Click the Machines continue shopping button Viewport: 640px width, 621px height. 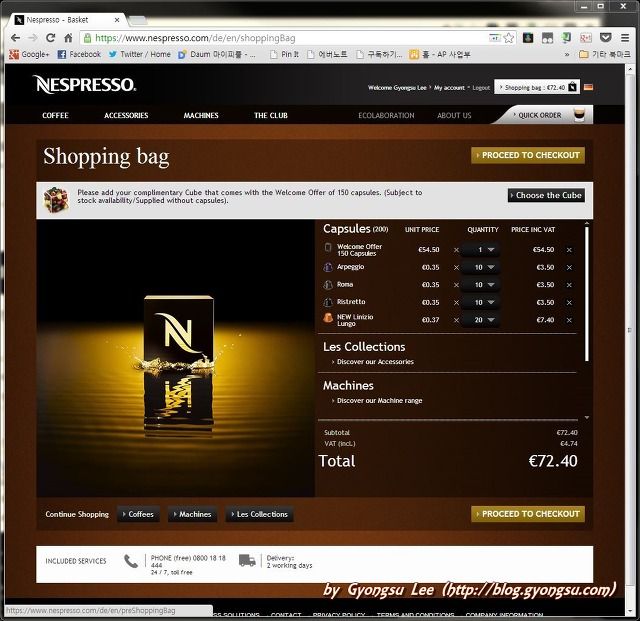[192, 514]
